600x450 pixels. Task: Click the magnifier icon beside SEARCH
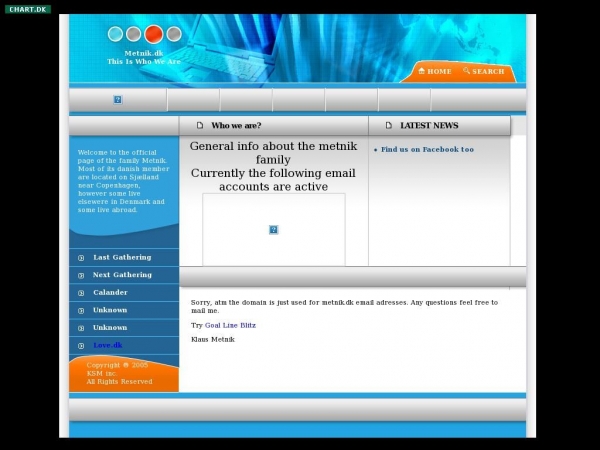click(466, 71)
